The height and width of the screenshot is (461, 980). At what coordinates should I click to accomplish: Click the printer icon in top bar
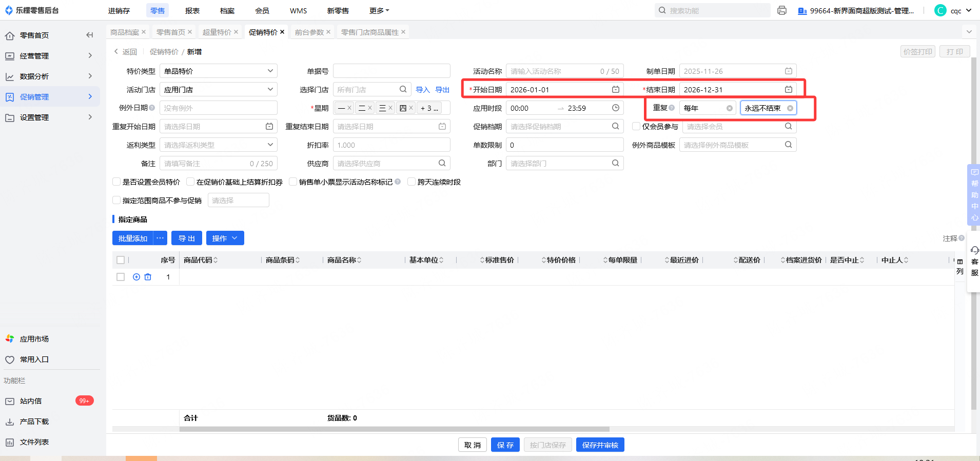tap(781, 10)
